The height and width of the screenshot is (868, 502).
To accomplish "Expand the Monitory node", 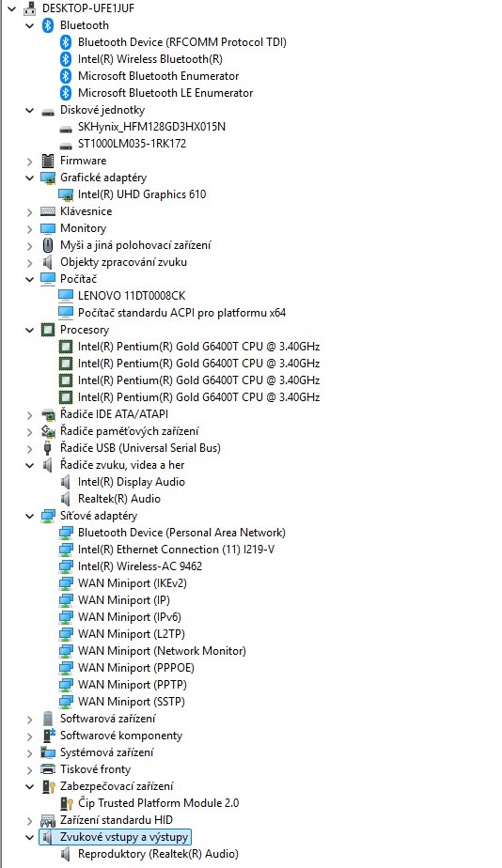I will click(x=30, y=228).
